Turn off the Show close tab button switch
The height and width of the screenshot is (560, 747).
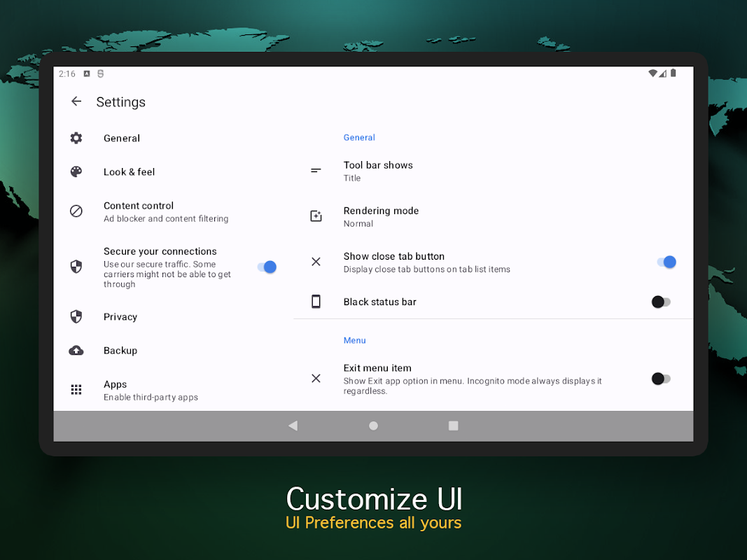[666, 262]
